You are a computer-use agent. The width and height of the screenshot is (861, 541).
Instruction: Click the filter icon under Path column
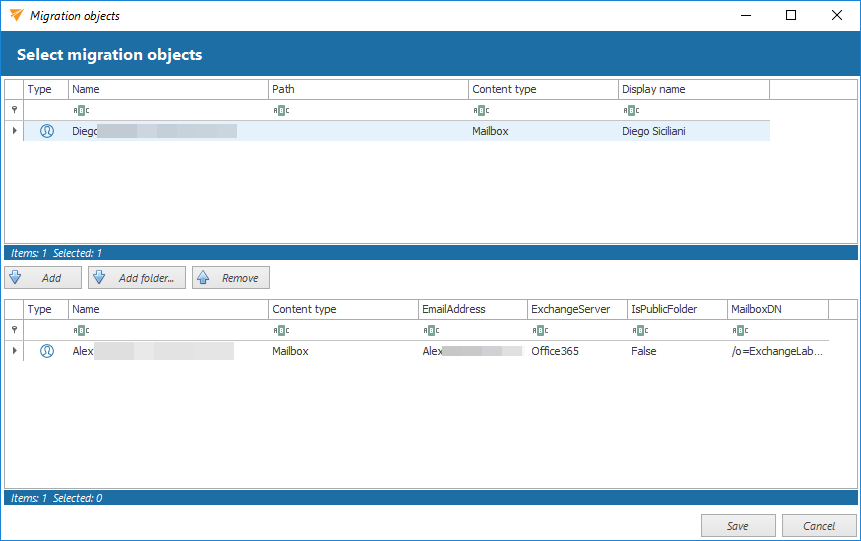pos(280,110)
